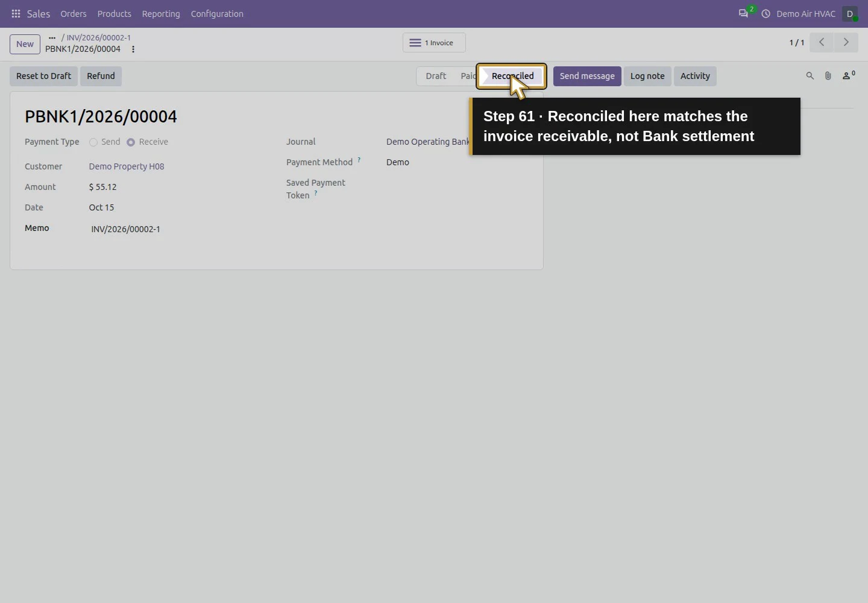The height and width of the screenshot is (603, 868).
Task: Show the followers icon
Action: 849,75
